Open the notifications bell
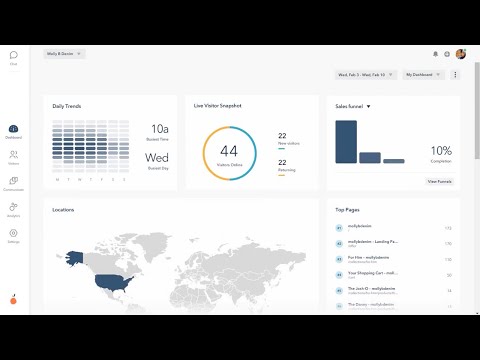Viewport: 480px width, 360px height. [435, 54]
